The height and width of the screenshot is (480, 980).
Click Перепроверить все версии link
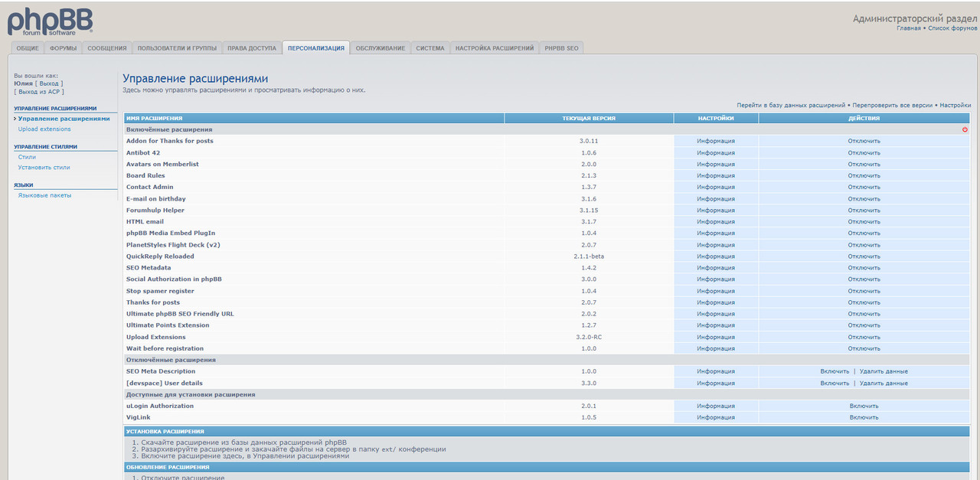point(892,105)
